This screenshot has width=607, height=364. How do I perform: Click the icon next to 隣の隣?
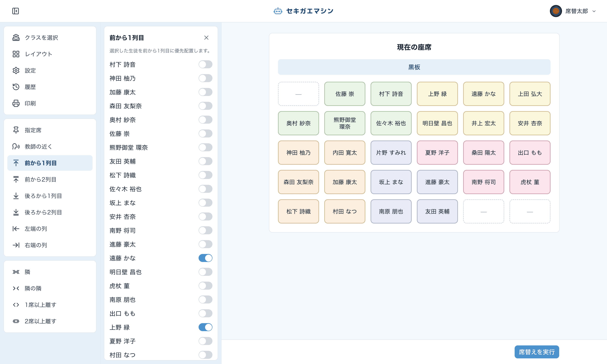[x=16, y=288]
